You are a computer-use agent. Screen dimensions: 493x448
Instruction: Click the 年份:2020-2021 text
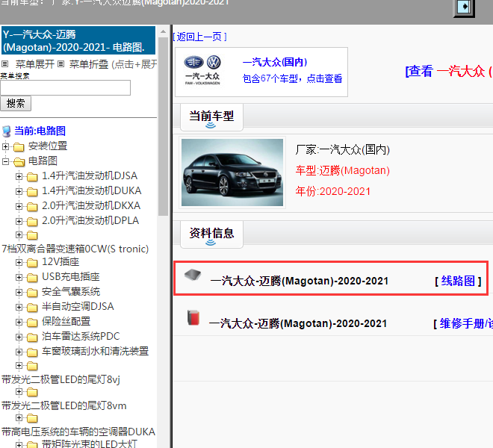[x=332, y=191]
